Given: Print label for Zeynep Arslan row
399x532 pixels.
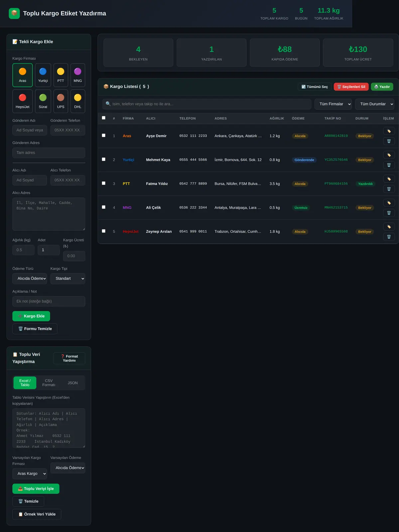Looking at the screenshot, I should coord(389,227).
